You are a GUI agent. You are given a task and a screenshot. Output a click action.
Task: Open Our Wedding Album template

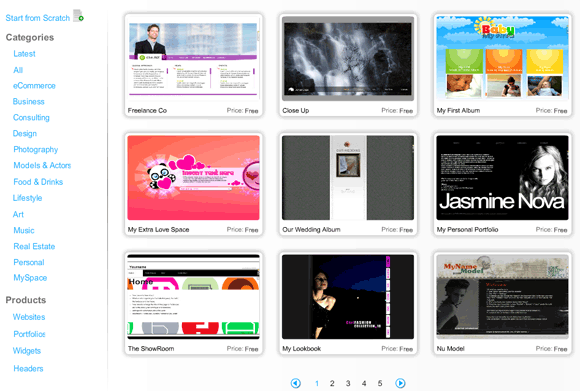click(x=348, y=178)
